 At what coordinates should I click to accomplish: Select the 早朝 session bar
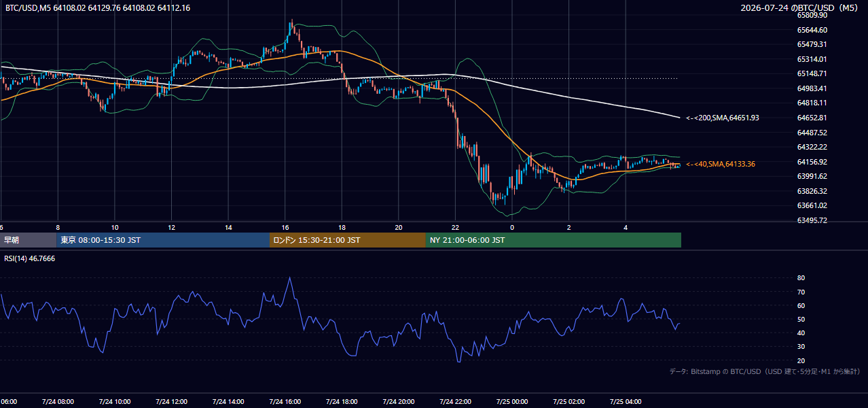[28, 240]
